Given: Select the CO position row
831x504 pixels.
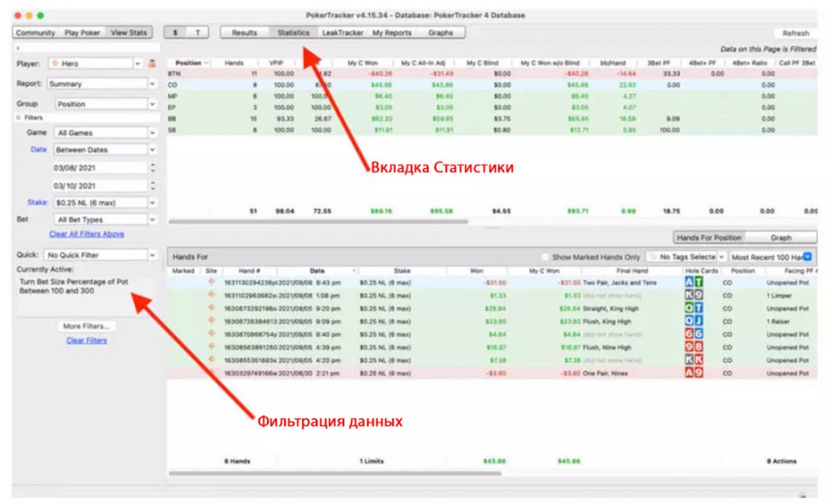Looking at the screenshot, I should (x=492, y=84).
